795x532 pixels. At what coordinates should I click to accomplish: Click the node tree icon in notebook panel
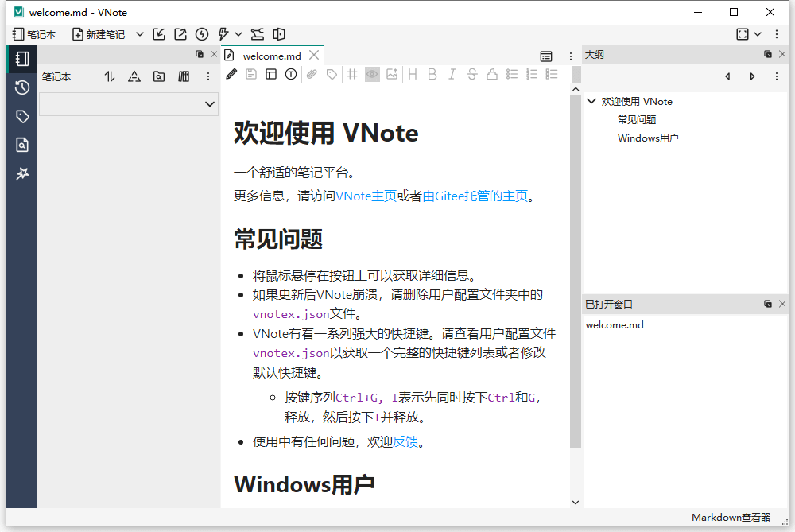134,76
